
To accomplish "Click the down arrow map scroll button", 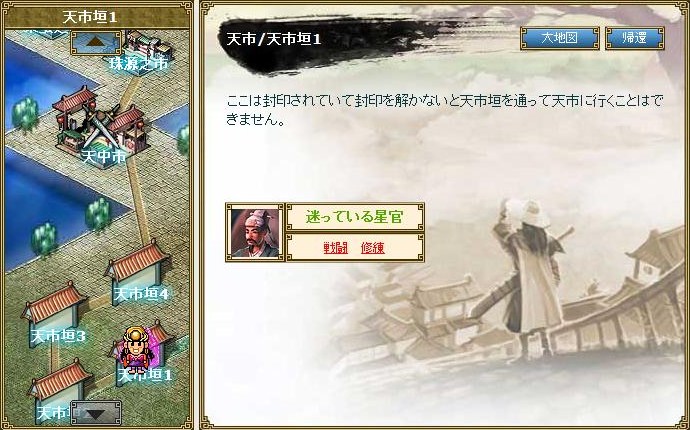I will [96, 412].
